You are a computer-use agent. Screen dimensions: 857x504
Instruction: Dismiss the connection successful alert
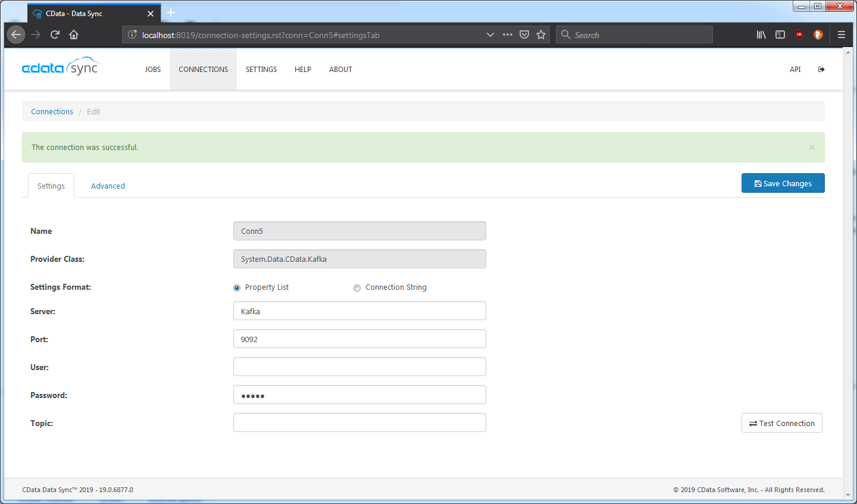click(812, 147)
